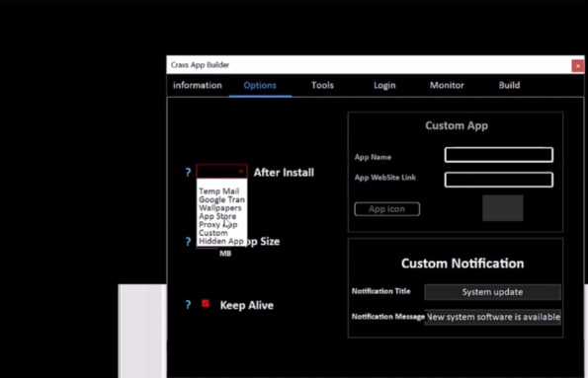Choose Google Tran from the dropdown list
This screenshot has height=378, width=588.
(221, 199)
